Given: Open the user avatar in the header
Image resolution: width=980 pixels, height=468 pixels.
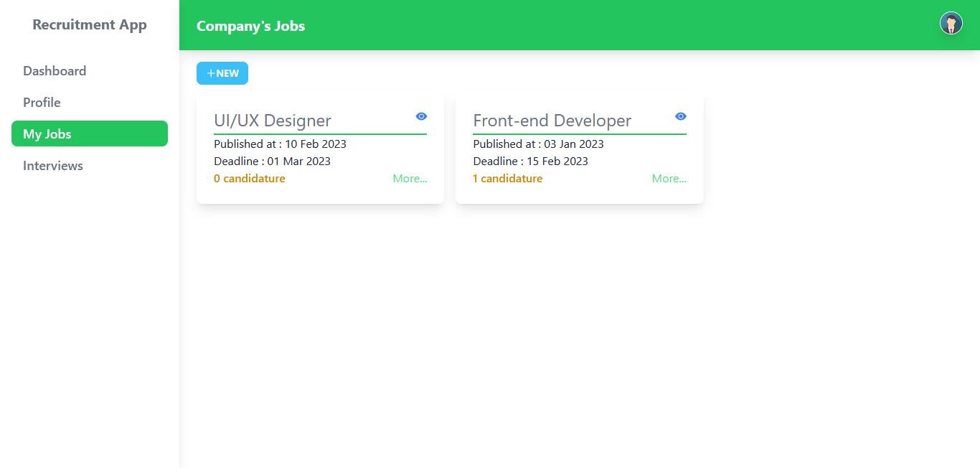Looking at the screenshot, I should coord(951,23).
